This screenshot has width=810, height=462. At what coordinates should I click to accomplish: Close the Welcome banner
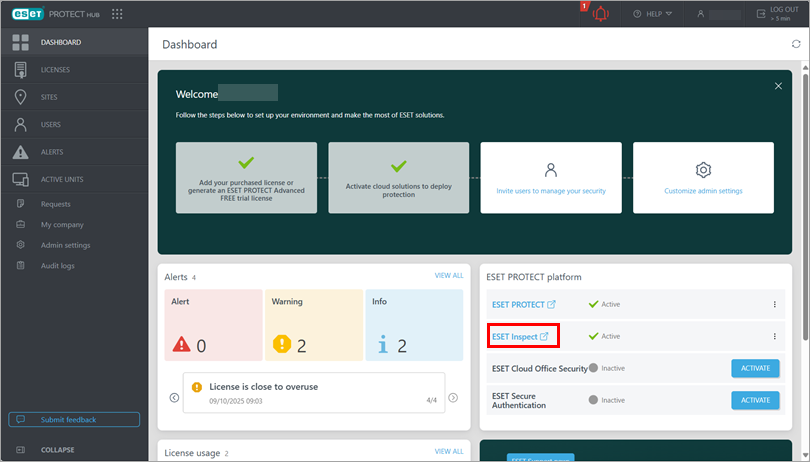(778, 86)
